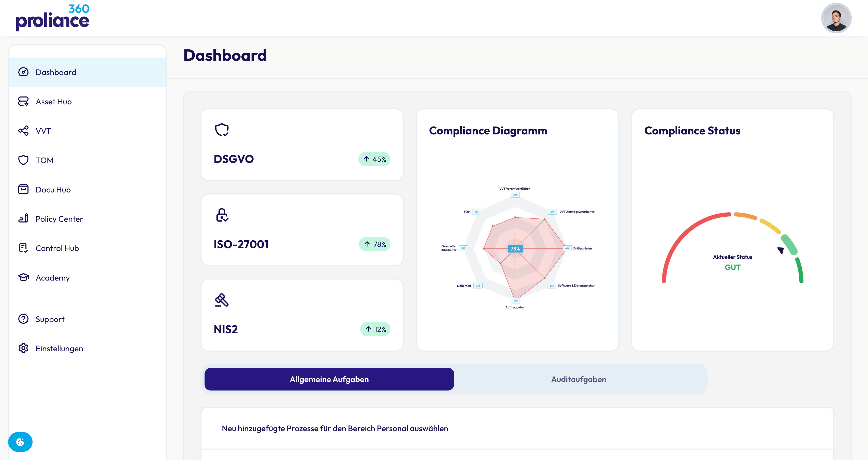Image resolution: width=868 pixels, height=460 pixels.
Task: Select the Allgemeine Aufgaben tab
Action: pos(329,379)
